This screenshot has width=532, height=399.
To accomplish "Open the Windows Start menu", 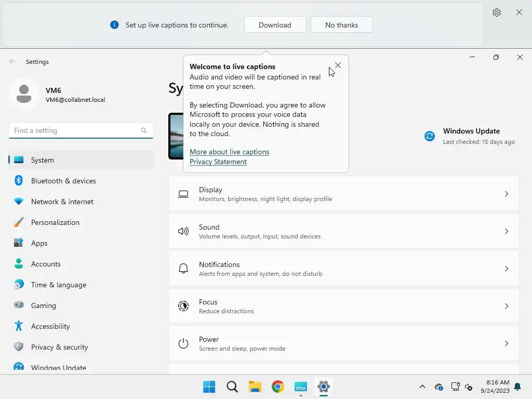I will tap(209, 387).
